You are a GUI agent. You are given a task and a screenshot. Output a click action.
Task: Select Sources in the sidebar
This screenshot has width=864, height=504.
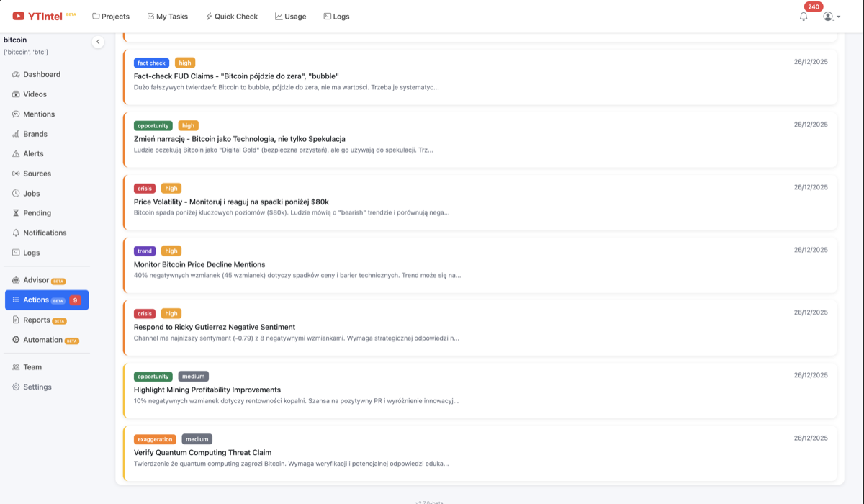tap(37, 174)
